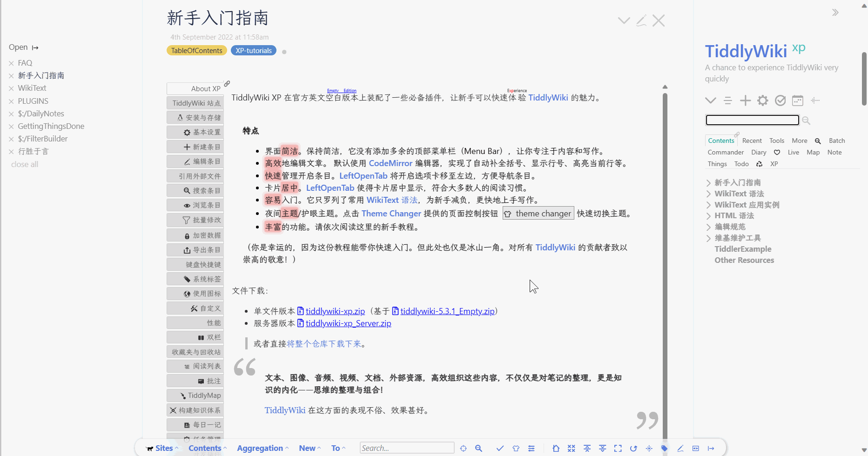Focus the bottom bar Search field
Image resolution: width=868 pixels, height=456 pixels.
click(x=407, y=448)
